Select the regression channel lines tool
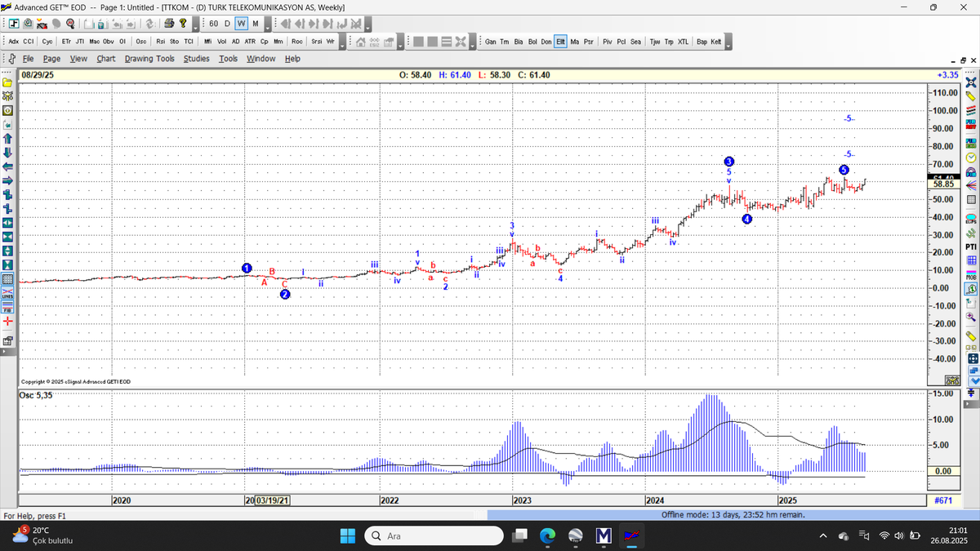 click(x=971, y=109)
